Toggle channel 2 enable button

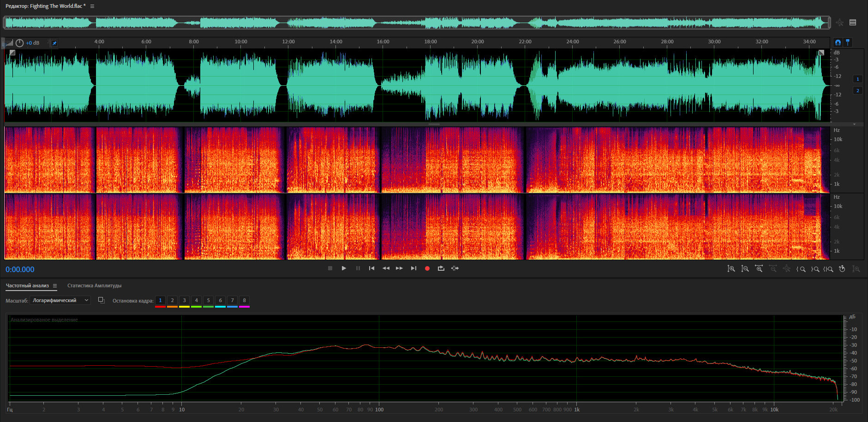point(858,90)
